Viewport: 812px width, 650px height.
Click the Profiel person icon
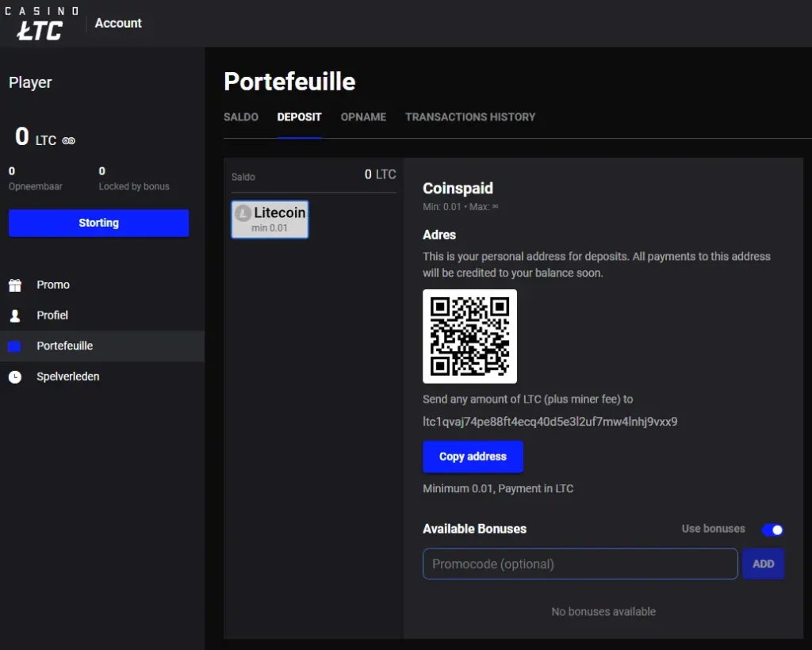(x=15, y=315)
